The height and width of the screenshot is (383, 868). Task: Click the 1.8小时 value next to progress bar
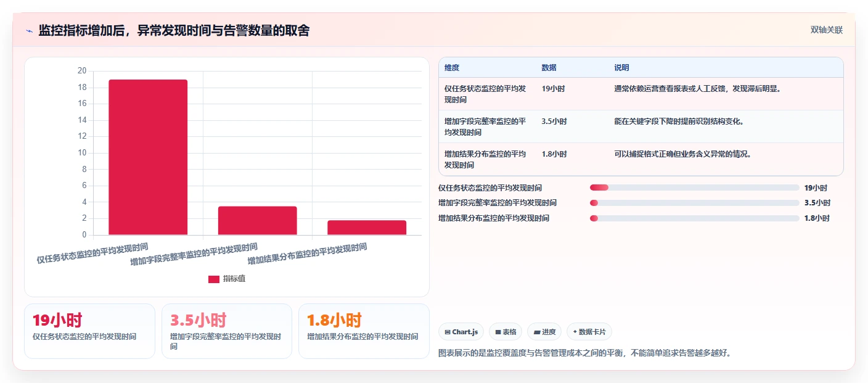[x=817, y=218]
